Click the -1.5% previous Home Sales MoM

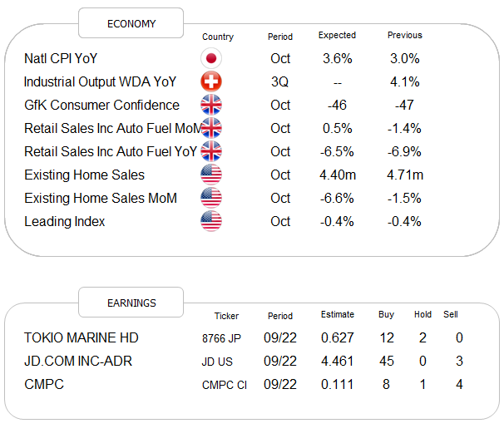point(404,198)
